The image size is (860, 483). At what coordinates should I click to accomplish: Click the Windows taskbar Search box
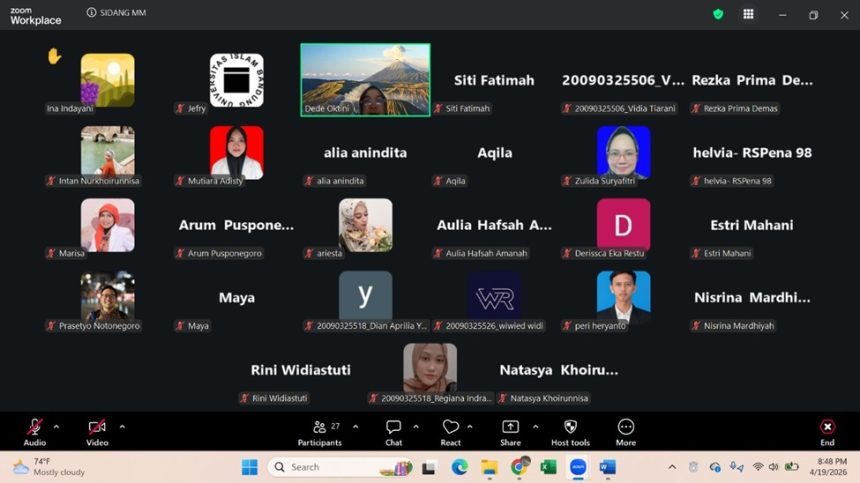click(x=340, y=467)
